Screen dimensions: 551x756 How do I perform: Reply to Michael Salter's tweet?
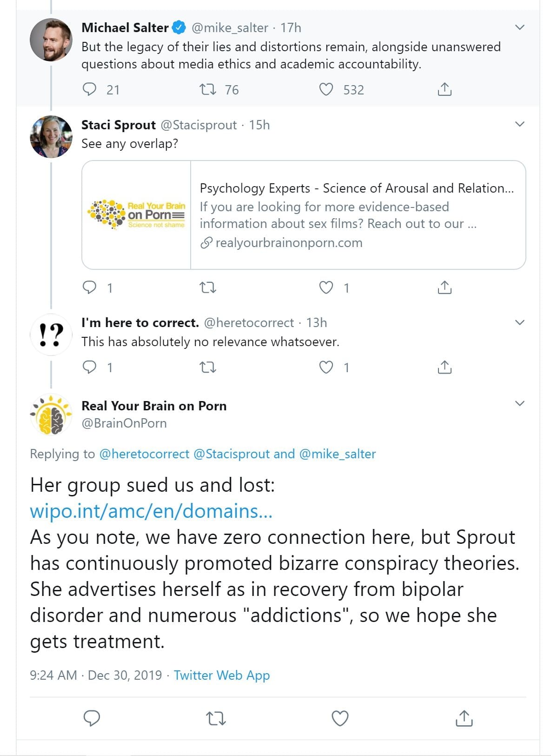point(89,89)
